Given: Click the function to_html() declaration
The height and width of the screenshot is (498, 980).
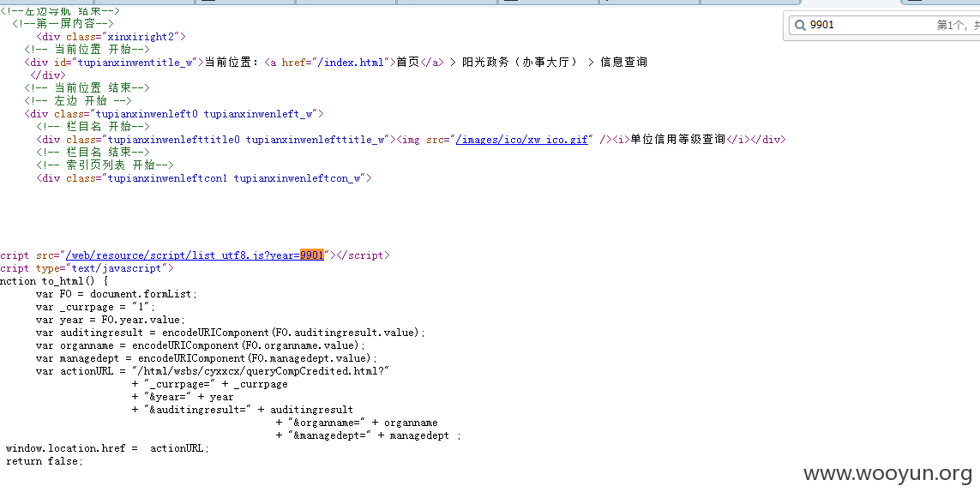Looking at the screenshot, I should (54, 281).
